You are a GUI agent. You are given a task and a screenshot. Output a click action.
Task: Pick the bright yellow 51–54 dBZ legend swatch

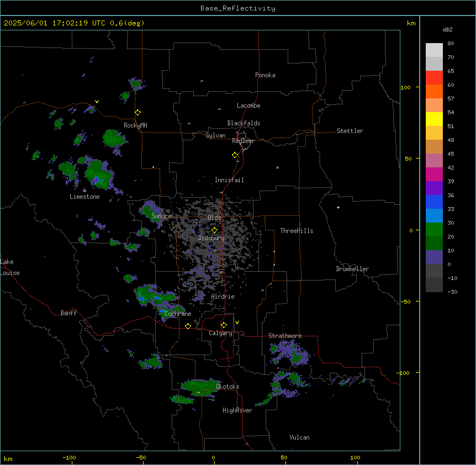[x=434, y=119]
